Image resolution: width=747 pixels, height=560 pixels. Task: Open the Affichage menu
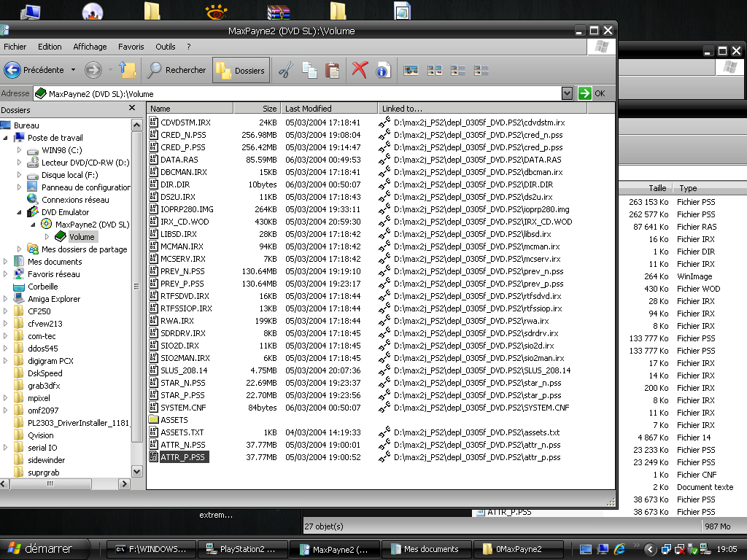click(x=90, y=47)
